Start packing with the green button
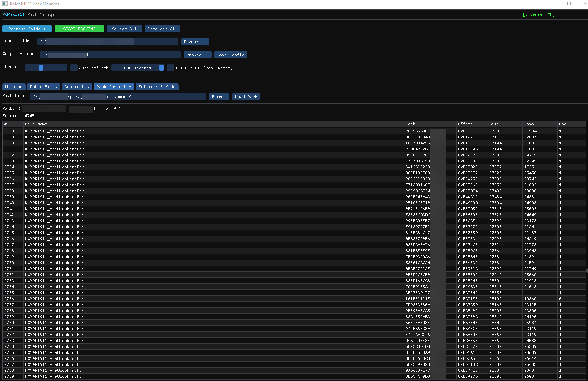This screenshot has height=381, width=588. click(79, 29)
